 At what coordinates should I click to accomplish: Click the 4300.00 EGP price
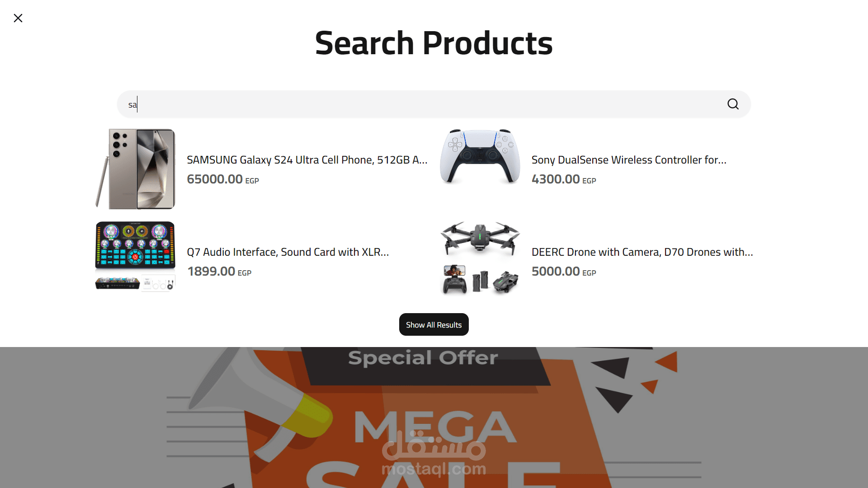click(x=564, y=179)
